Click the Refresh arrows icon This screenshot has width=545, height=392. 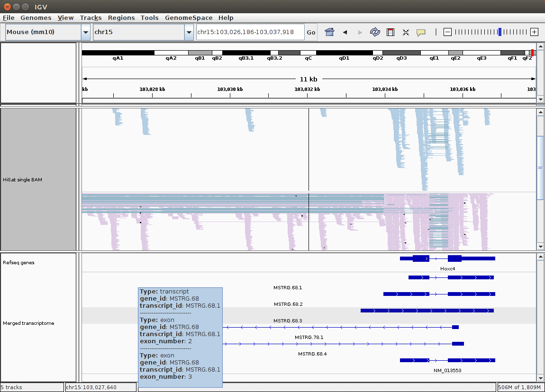(375, 32)
